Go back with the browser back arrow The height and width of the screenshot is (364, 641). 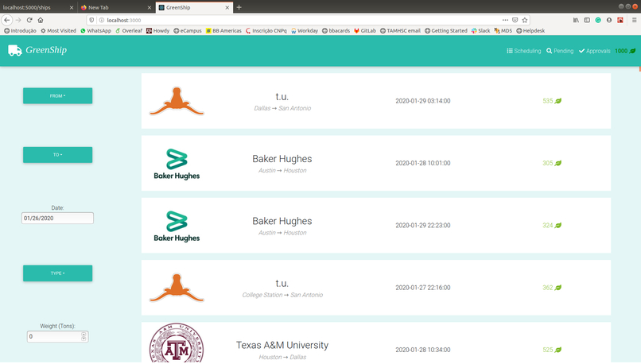(7, 20)
